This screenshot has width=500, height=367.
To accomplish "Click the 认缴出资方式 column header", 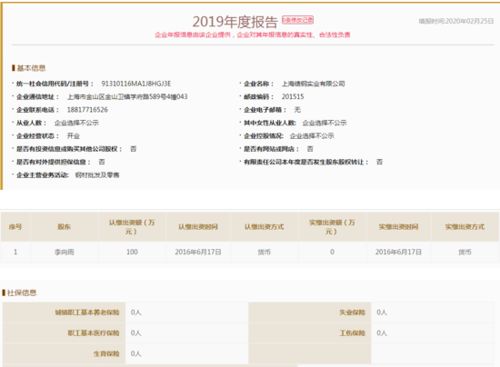I will point(264,227).
